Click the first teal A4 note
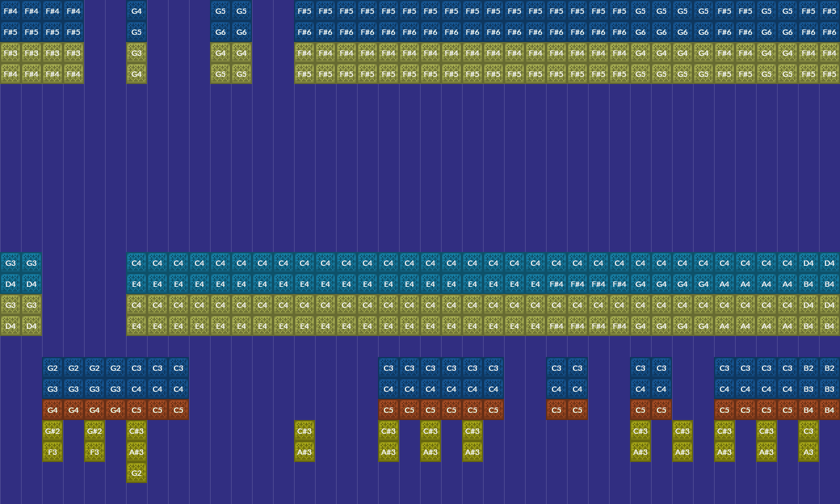The width and height of the screenshot is (840, 504). [724, 283]
